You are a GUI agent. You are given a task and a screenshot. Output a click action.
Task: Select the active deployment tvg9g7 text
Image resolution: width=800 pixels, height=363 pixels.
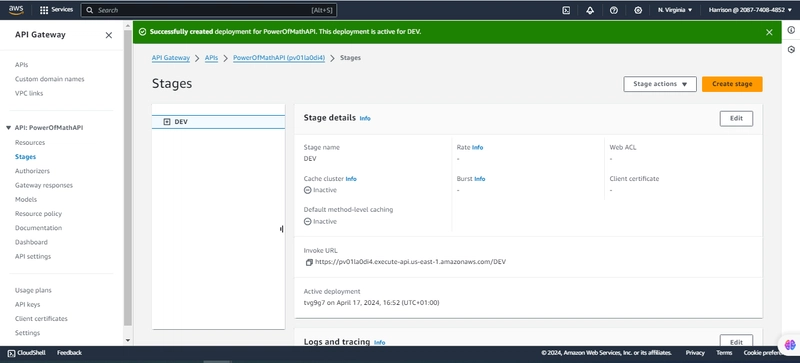pos(371,303)
